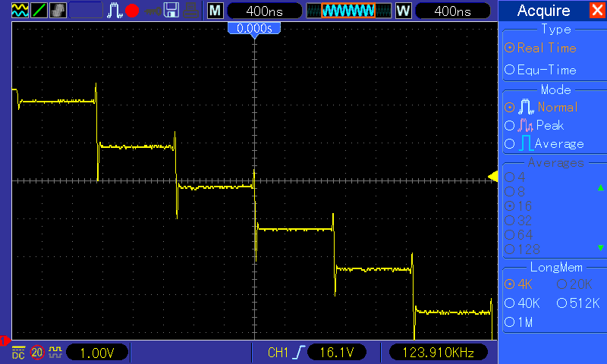Image resolution: width=607 pixels, height=364 pixels.
Task: Close the Acquire panel
Action: [597, 10]
